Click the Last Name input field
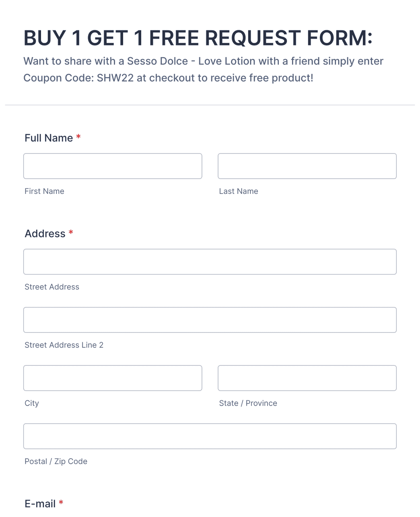Image resolution: width=420 pixels, height=517 pixels. [307, 166]
